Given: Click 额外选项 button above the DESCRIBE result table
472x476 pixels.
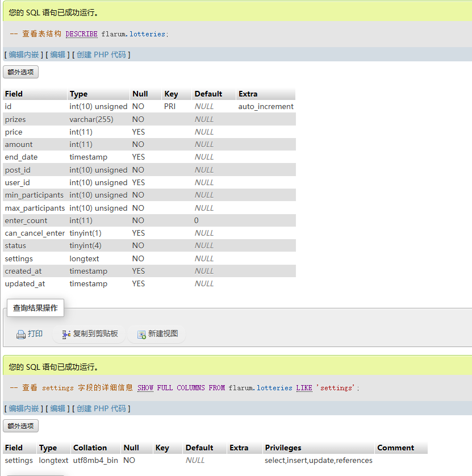Looking at the screenshot, I should (x=20, y=72).
